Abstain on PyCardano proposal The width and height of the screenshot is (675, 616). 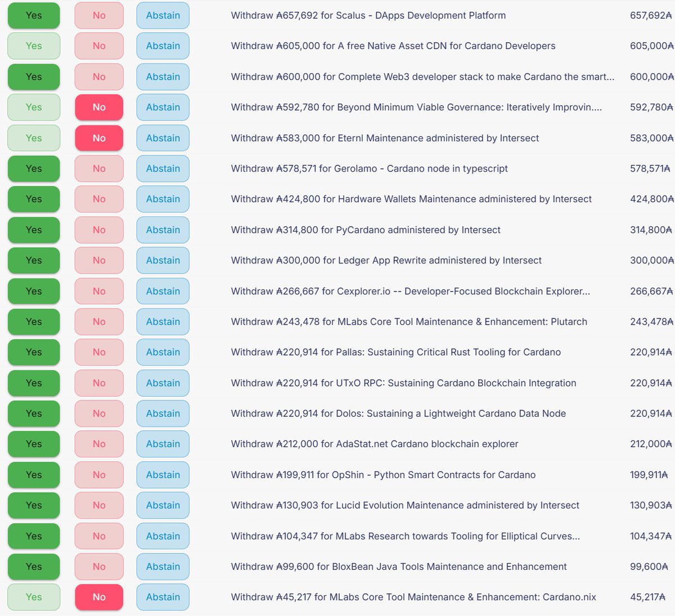[163, 230]
